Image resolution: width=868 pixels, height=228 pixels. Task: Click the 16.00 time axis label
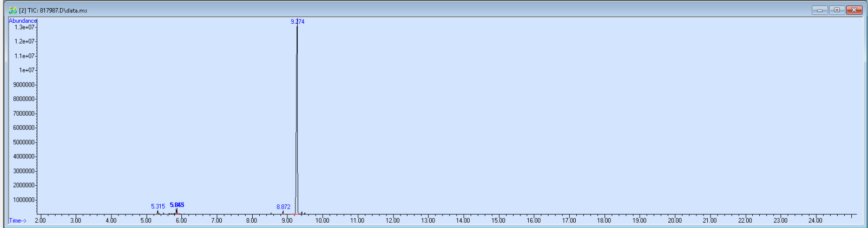click(x=534, y=220)
